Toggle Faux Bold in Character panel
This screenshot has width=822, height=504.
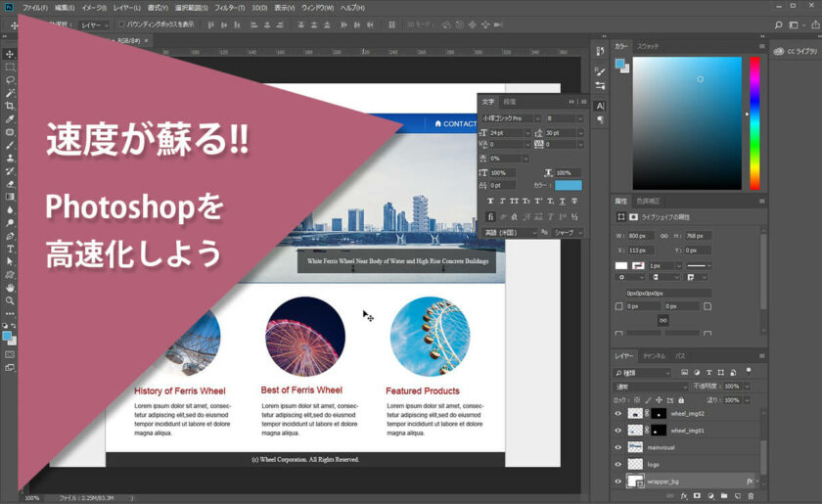click(x=490, y=201)
